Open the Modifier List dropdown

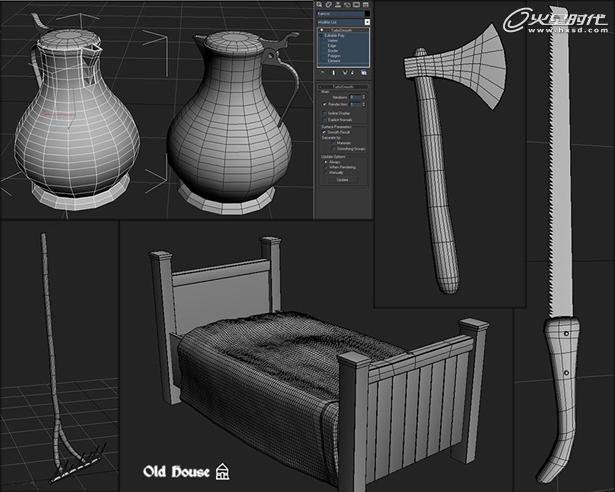pyautogui.click(x=340, y=22)
